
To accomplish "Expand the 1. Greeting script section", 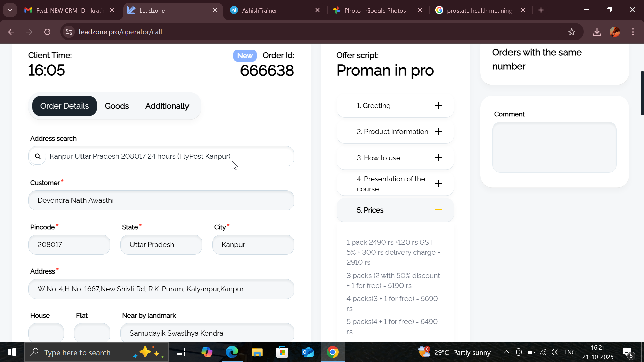I will pos(395,106).
